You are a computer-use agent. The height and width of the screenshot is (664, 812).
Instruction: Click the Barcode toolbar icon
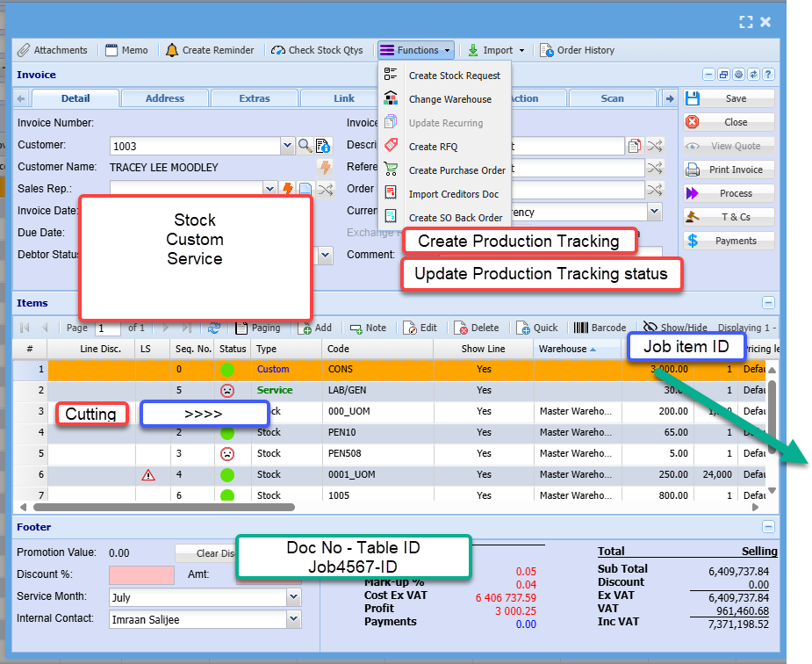point(581,328)
